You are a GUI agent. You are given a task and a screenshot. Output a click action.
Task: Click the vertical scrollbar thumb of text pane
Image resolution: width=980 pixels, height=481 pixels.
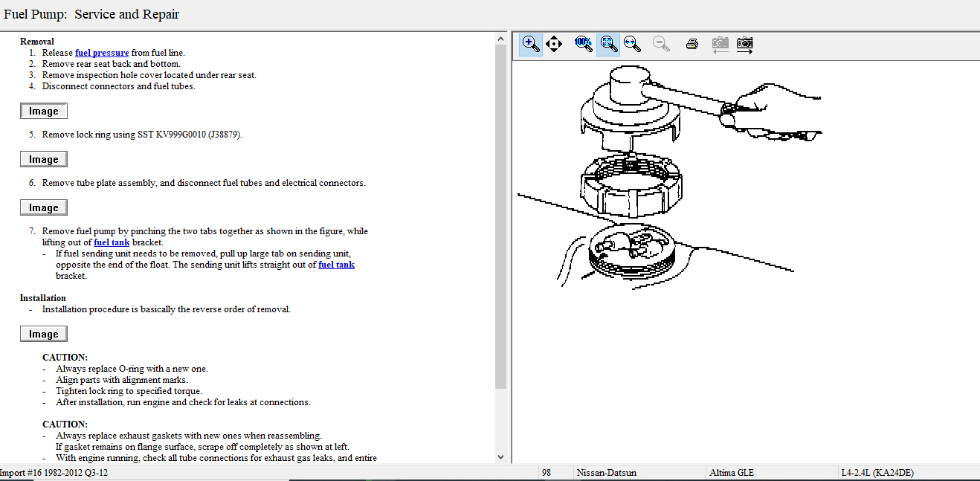point(500,216)
